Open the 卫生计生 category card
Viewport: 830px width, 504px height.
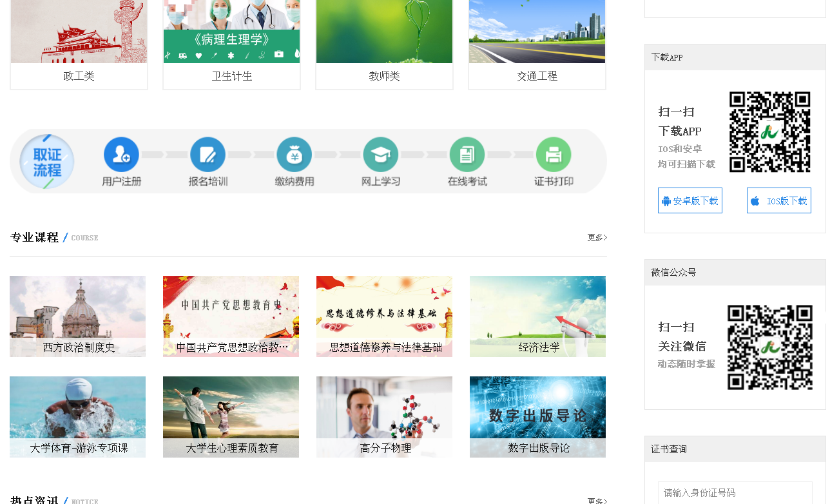(x=231, y=44)
